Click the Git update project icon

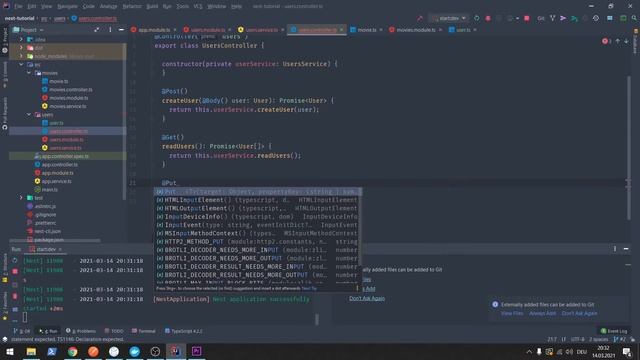click(552, 18)
